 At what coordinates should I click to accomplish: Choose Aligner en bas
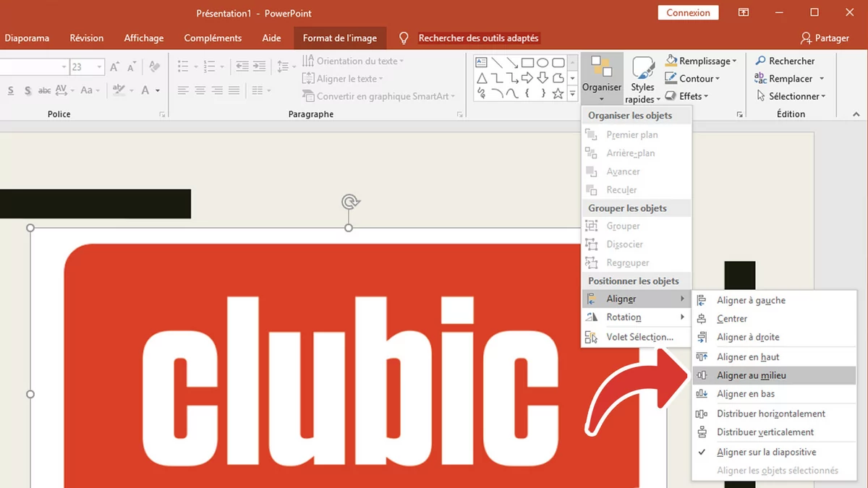tap(773, 394)
